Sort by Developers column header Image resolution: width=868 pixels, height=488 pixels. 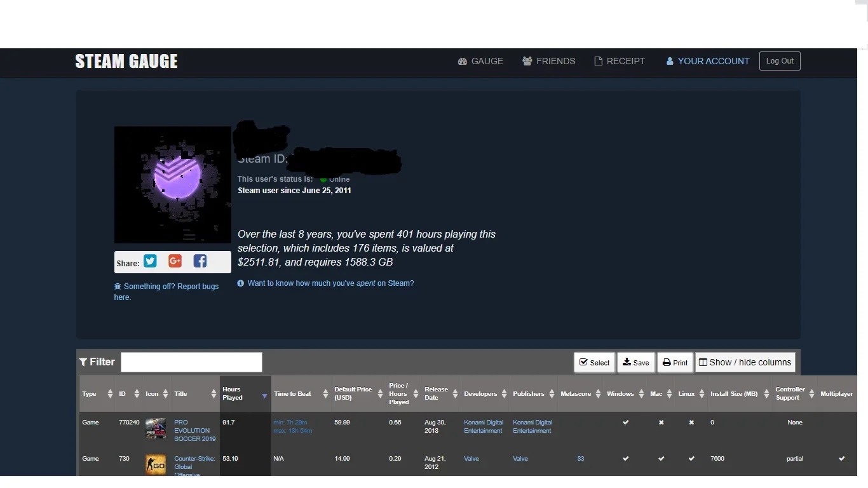pyautogui.click(x=485, y=394)
